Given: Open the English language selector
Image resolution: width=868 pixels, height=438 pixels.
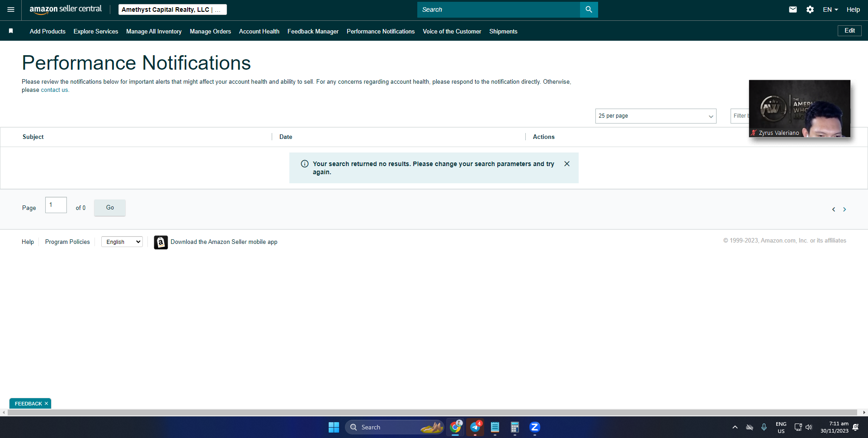Looking at the screenshot, I should pyautogui.click(x=122, y=242).
